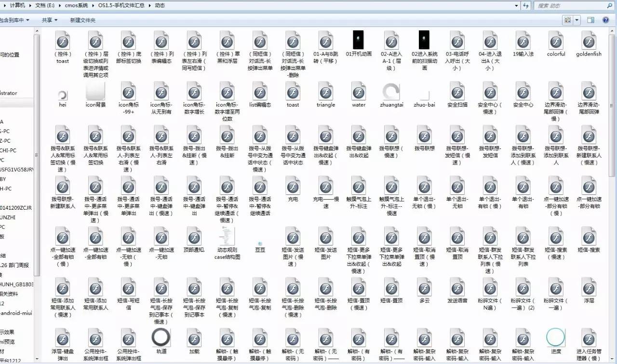Screen dimensions: 617x364
Task: Click the water Flash file
Action: pos(359,92)
